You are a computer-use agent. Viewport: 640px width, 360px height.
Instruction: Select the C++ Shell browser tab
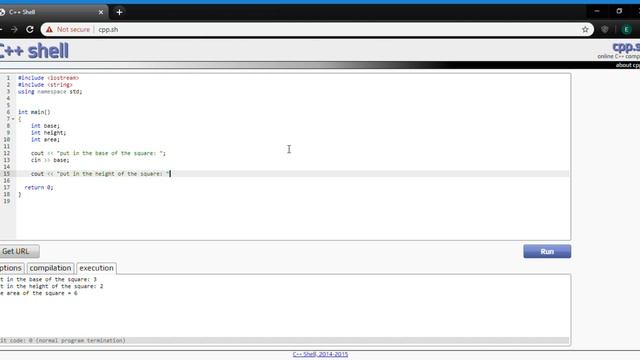click(53, 12)
